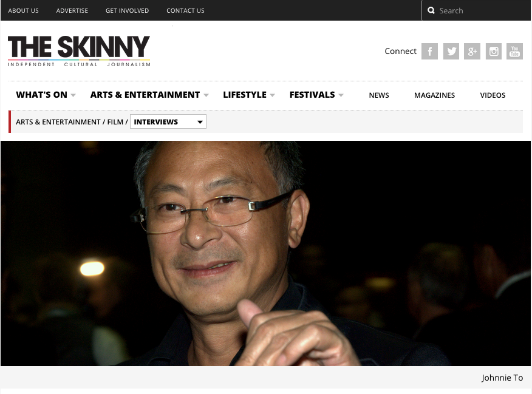Open the Get Involved link
Image resolution: width=532 pixels, height=394 pixels.
[x=128, y=10]
